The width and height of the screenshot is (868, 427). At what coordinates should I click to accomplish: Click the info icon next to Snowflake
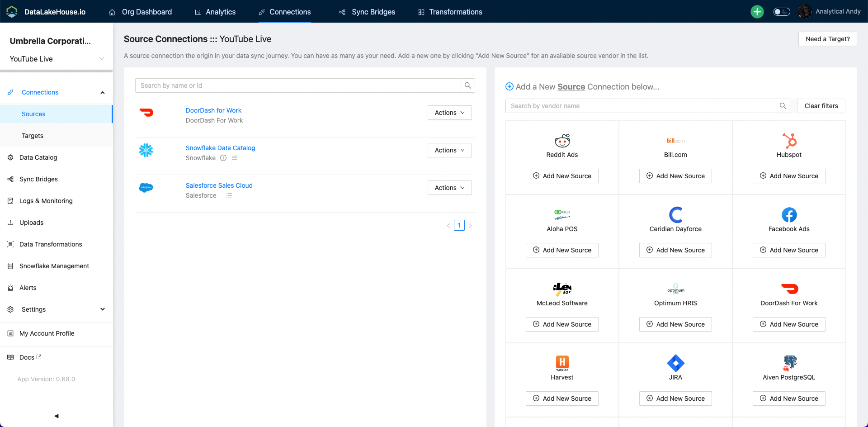point(223,158)
